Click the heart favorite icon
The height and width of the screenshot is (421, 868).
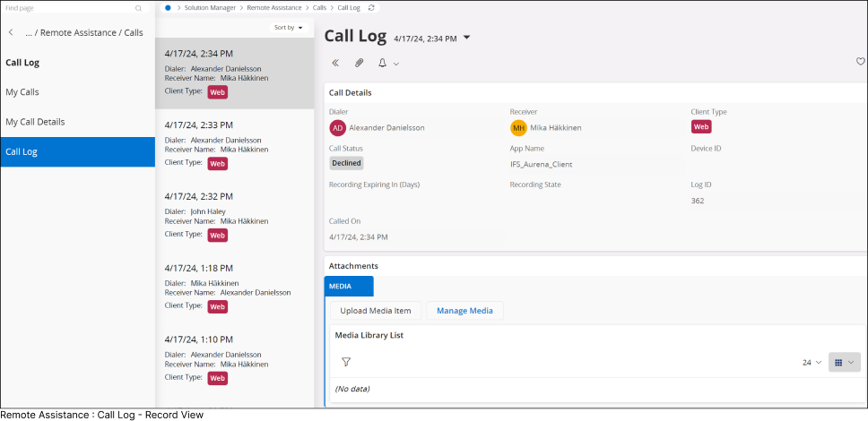(860, 62)
